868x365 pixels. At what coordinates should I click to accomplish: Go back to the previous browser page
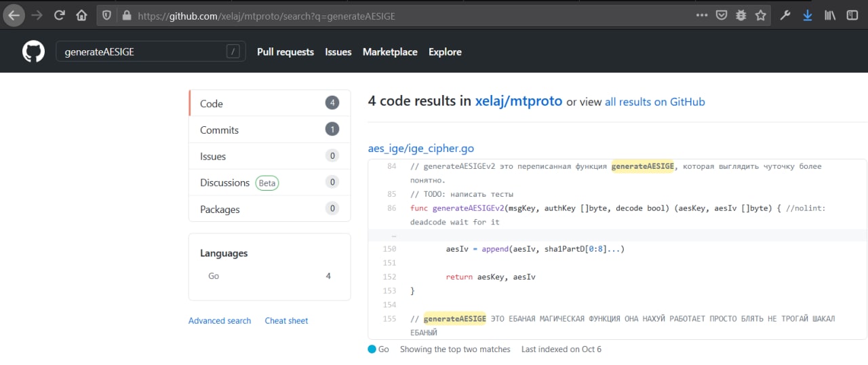click(14, 15)
